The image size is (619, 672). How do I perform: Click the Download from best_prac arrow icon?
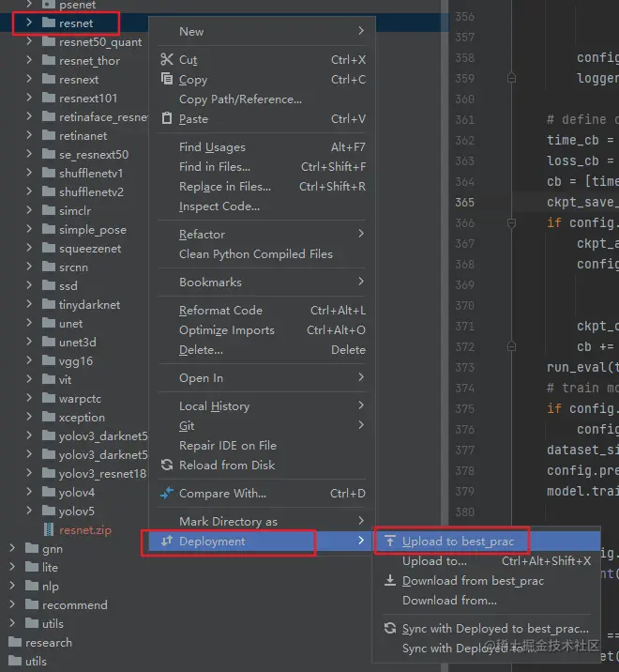pyautogui.click(x=390, y=580)
